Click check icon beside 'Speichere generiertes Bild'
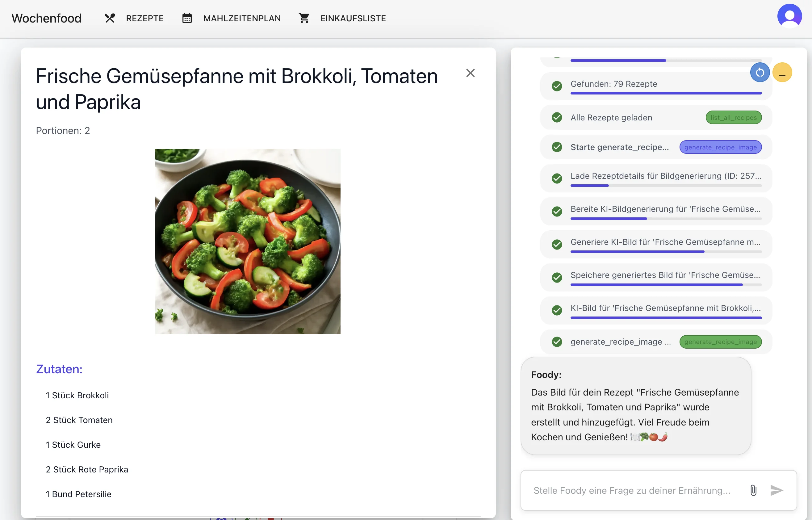This screenshot has width=812, height=520. coord(557,278)
